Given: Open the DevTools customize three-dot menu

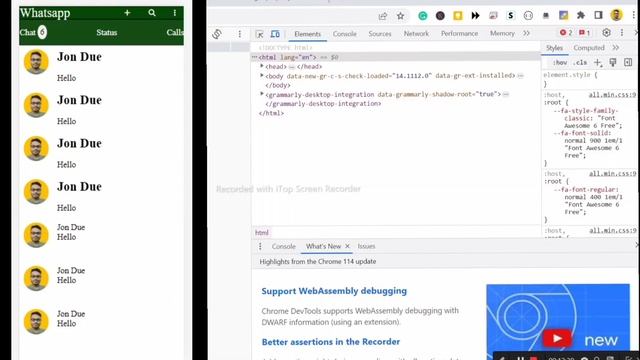Looking at the screenshot, I should [x=622, y=33].
